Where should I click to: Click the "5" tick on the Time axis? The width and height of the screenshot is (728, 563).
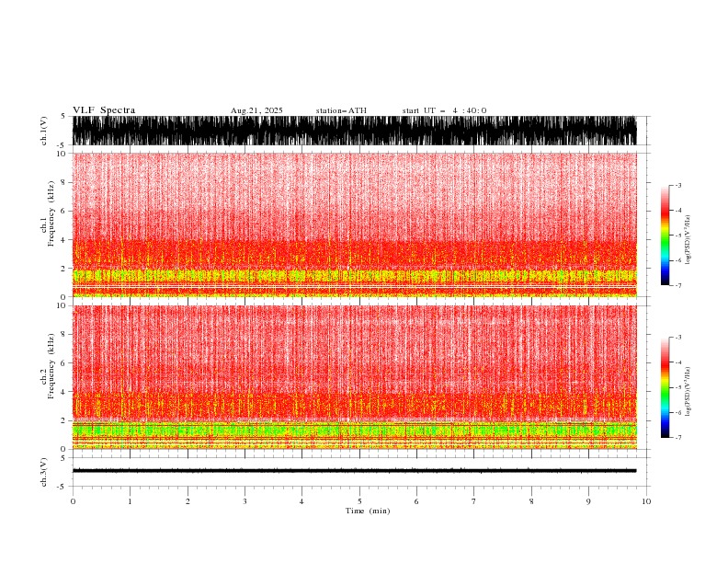click(359, 501)
